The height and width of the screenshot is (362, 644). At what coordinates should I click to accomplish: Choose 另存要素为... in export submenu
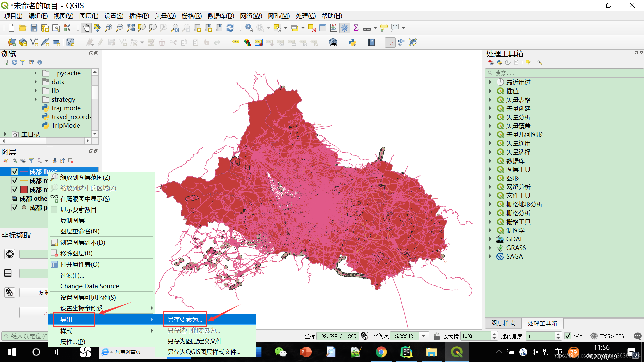coord(185,319)
